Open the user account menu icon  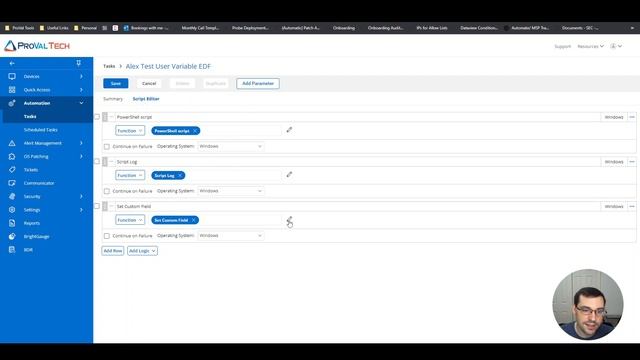click(x=616, y=46)
